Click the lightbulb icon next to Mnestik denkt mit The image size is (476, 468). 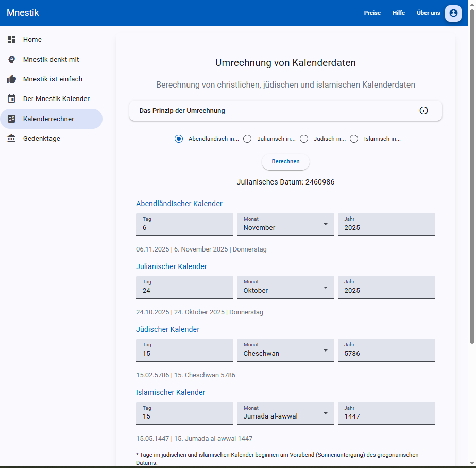(11, 59)
